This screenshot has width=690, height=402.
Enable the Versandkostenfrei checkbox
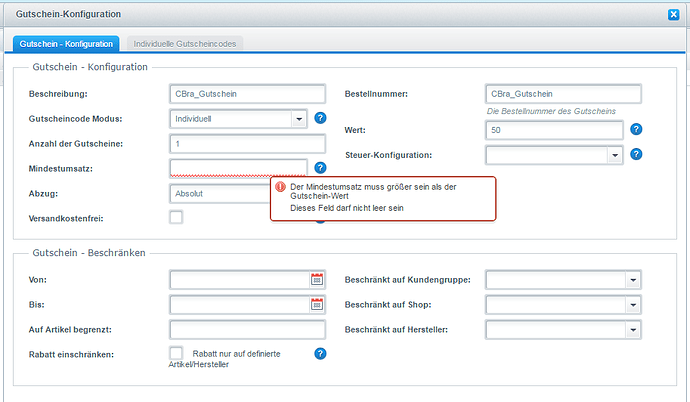coord(176,217)
